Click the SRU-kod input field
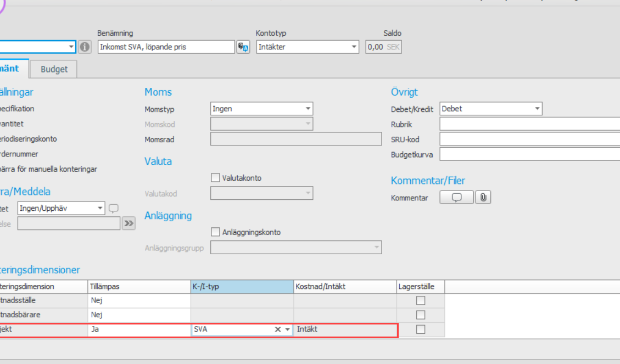Screen dimensions: 620x364 click(530, 139)
